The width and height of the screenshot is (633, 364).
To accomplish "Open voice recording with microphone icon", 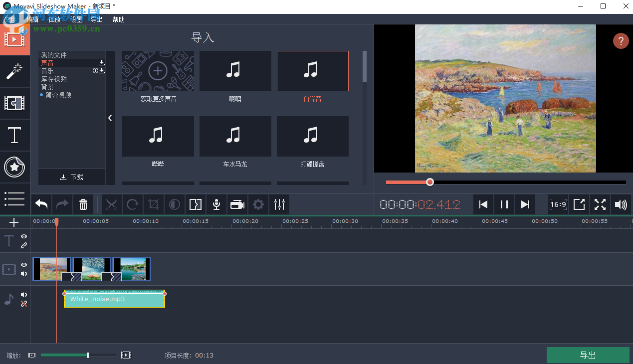I will click(216, 204).
